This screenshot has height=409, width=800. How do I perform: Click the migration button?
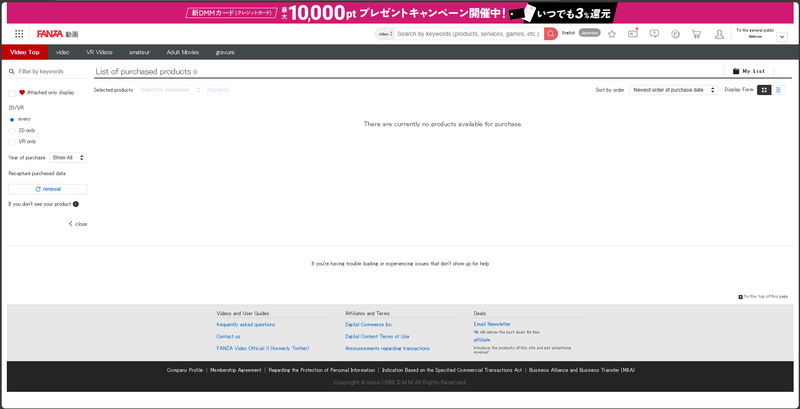[218, 90]
